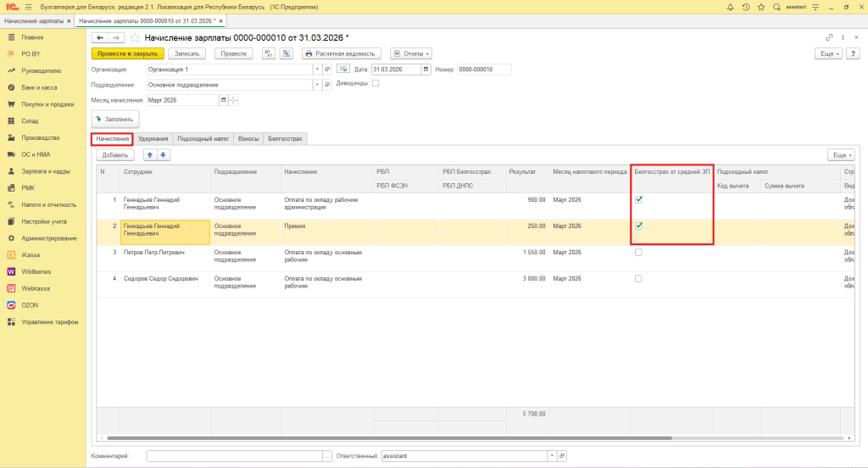
Task: Uncheck Белгосстрах for Оплата по окладу рабочим администрации
Action: [x=638, y=199]
